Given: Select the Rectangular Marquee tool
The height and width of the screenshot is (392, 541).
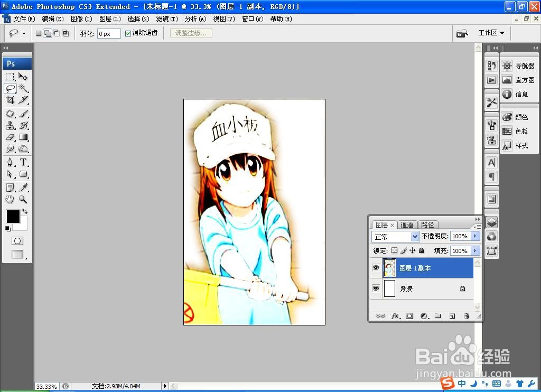Looking at the screenshot, I should (10, 77).
